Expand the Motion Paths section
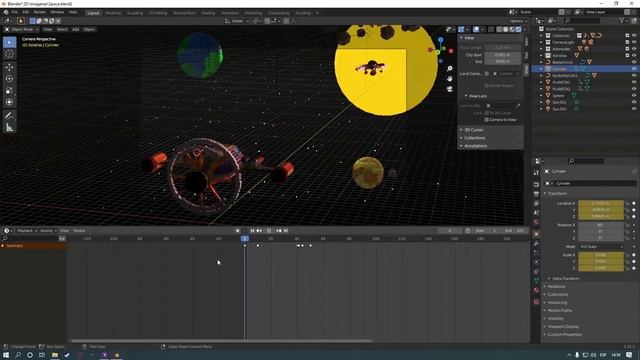 560,311
